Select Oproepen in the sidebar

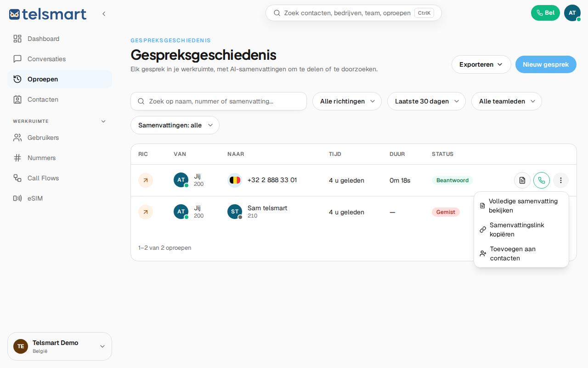click(x=60, y=79)
